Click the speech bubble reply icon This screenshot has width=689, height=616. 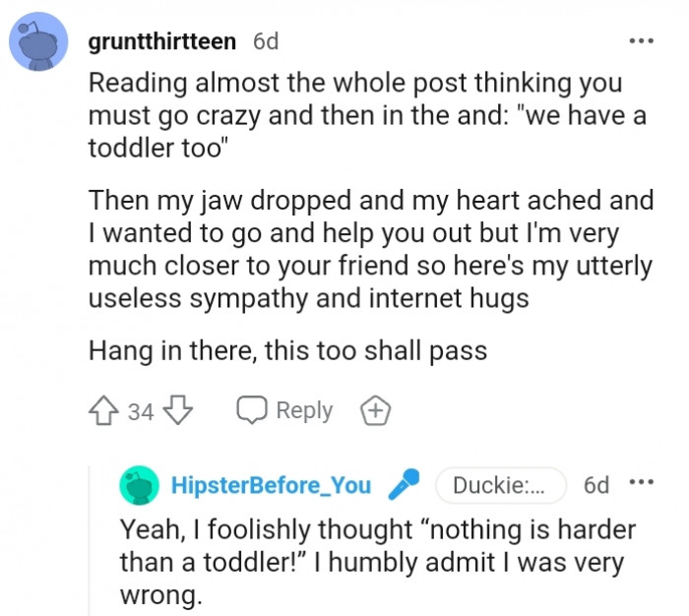click(253, 410)
